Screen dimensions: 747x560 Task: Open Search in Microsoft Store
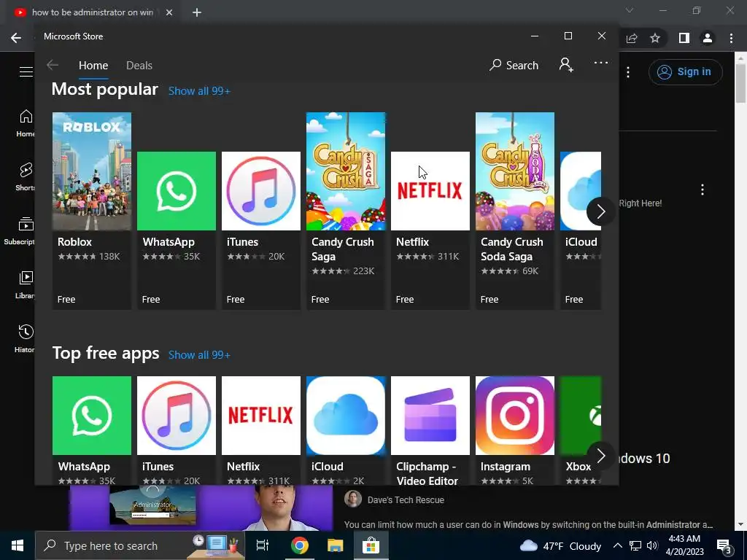click(514, 65)
